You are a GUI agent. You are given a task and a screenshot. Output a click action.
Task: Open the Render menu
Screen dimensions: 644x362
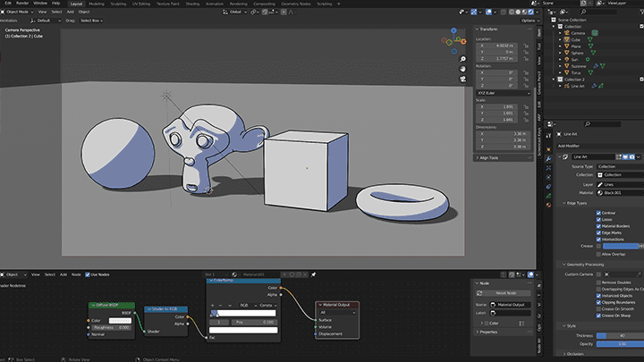point(22,4)
